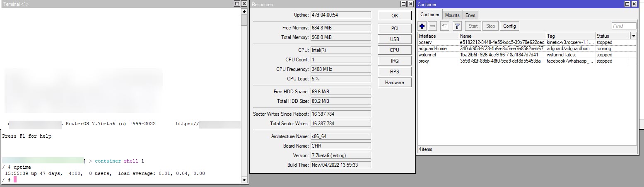
Task: Maximize the Container window
Action: (627, 4)
